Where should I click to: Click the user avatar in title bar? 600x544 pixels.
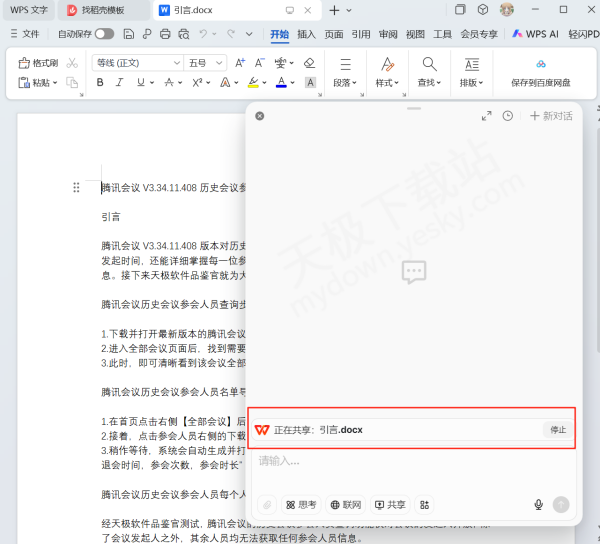point(507,10)
